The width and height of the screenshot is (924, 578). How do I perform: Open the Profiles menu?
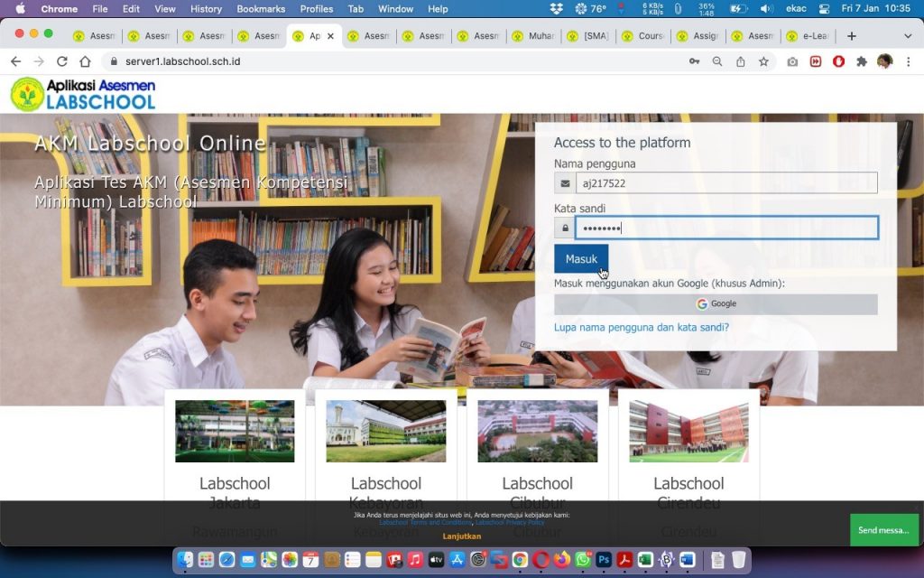point(317,9)
